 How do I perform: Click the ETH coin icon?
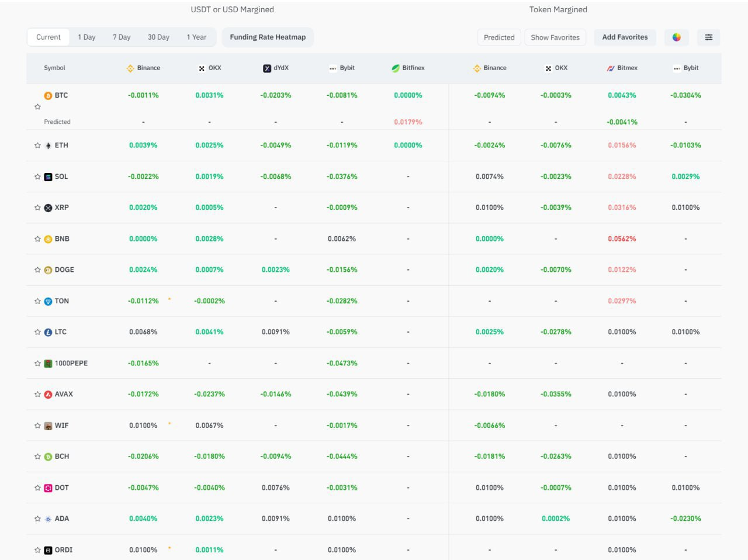[x=49, y=146]
